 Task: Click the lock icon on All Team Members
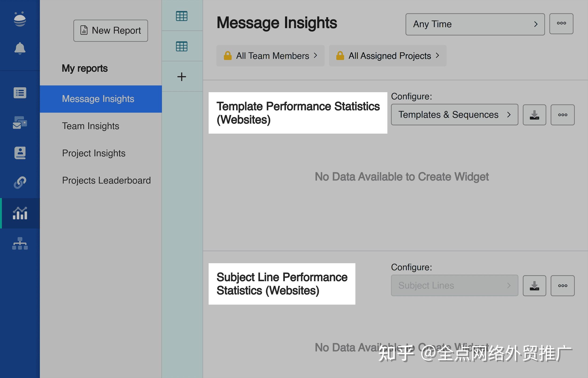click(x=228, y=56)
